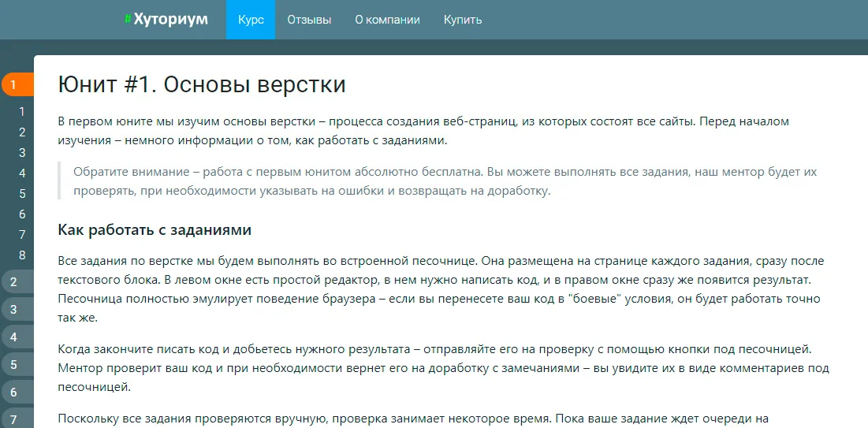Open lesson 3 under unit 1

[22, 153]
